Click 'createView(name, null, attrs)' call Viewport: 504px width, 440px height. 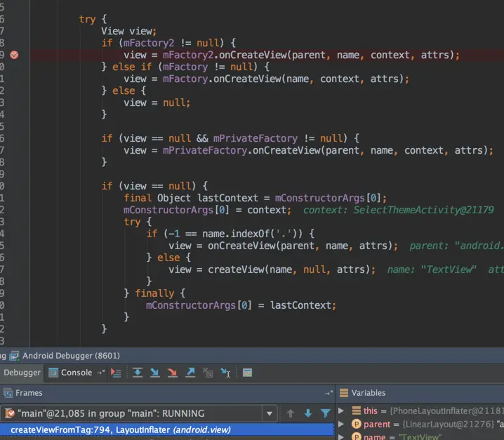(x=289, y=269)
